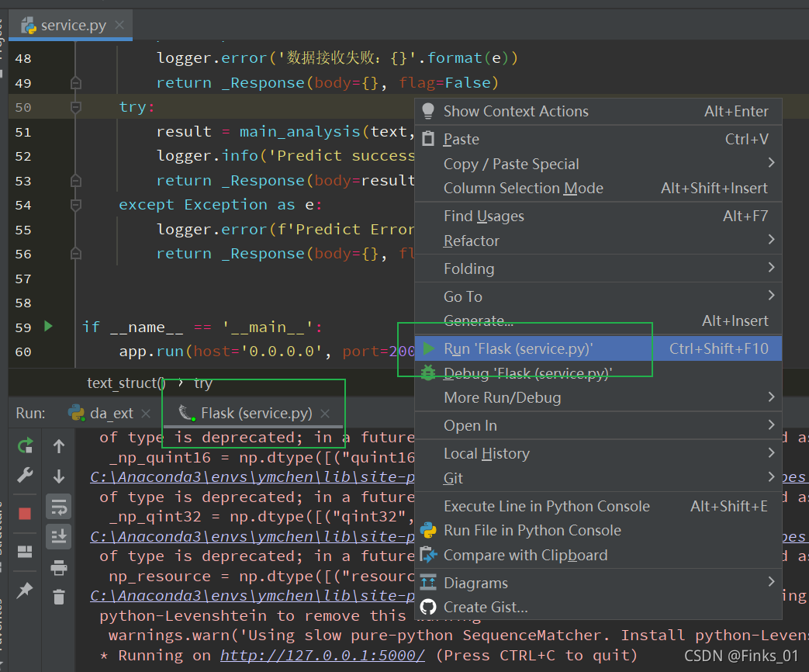Click the try breadcrumb item
809x672 pixels.
click(203, 383)
